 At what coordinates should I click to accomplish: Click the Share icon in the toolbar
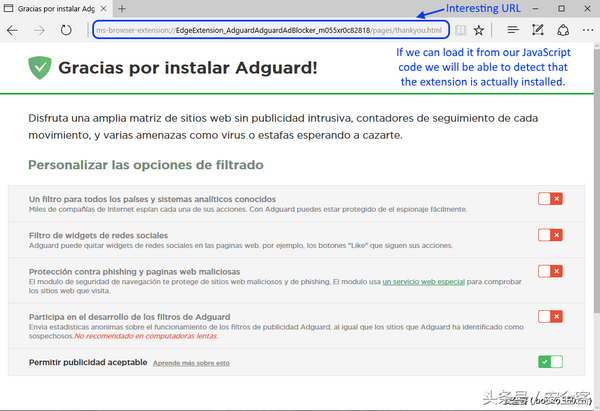tap(561, 31)
